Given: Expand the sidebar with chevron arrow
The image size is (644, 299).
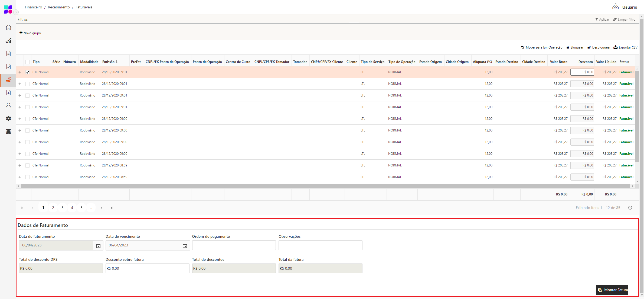Looking at the screenshot, I should (16, 12).
